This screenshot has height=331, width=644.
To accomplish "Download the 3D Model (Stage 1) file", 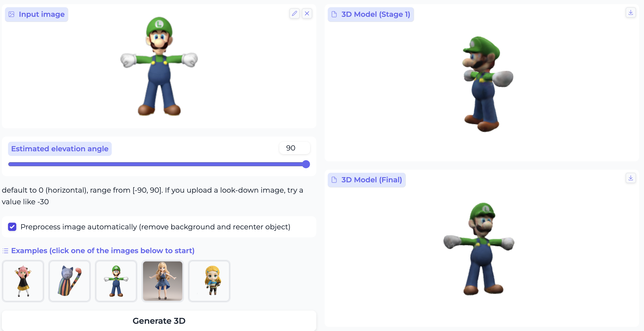I will tap(631, 12).
